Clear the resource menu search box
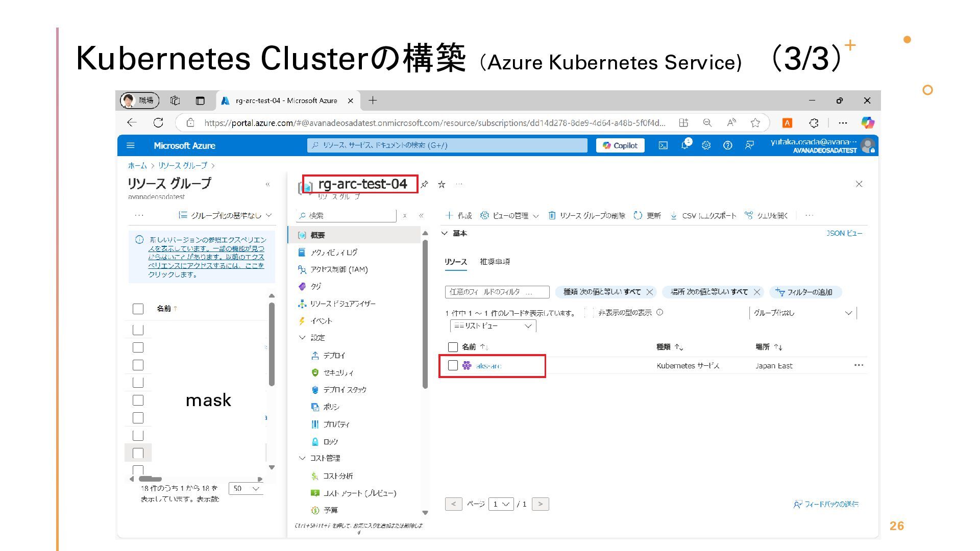 point(405,216)
